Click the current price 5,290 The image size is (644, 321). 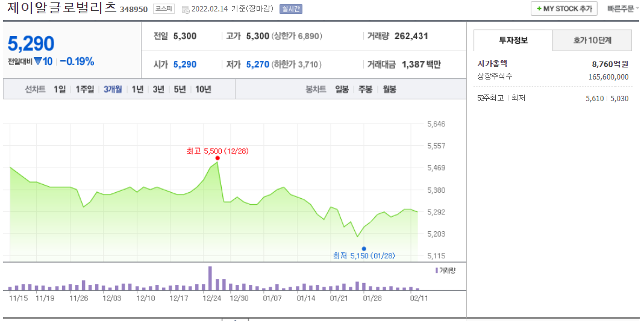[31, 44]
